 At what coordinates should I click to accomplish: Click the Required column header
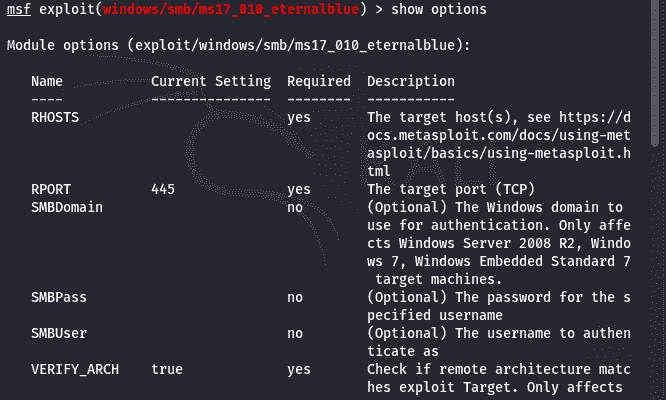pyautogui.click(x=319, y=81)
